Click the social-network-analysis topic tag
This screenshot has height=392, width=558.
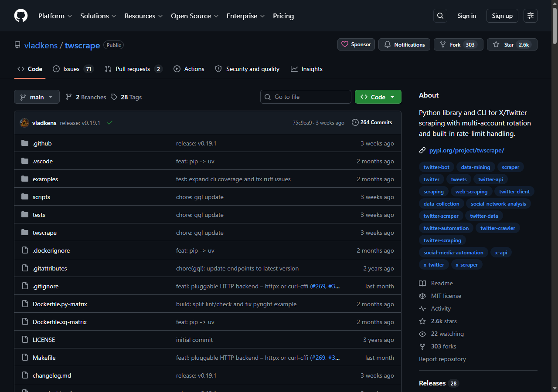coord(498,203)
